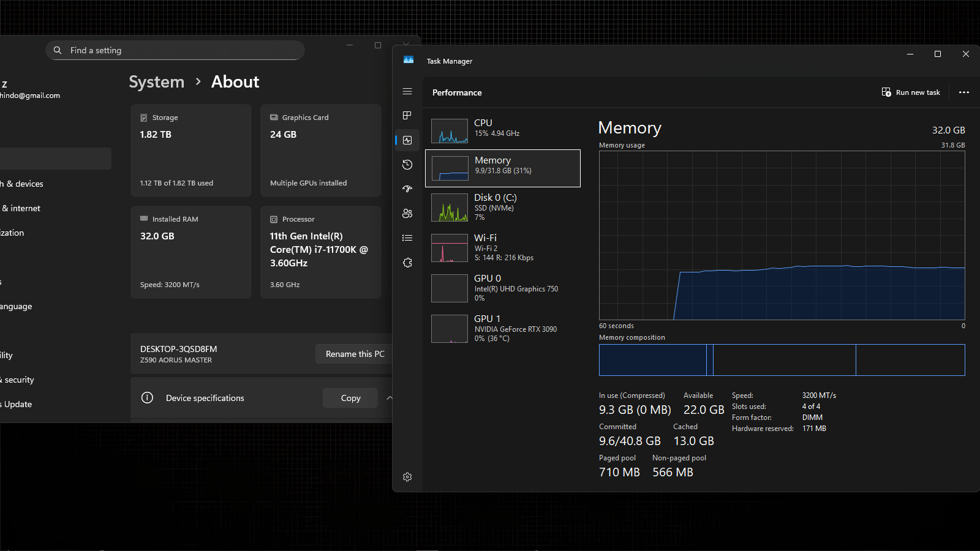The height and width of the screenshot is (551, 980).
Task: Open the three-dot more options menu
Action: [x=964, y=92]
